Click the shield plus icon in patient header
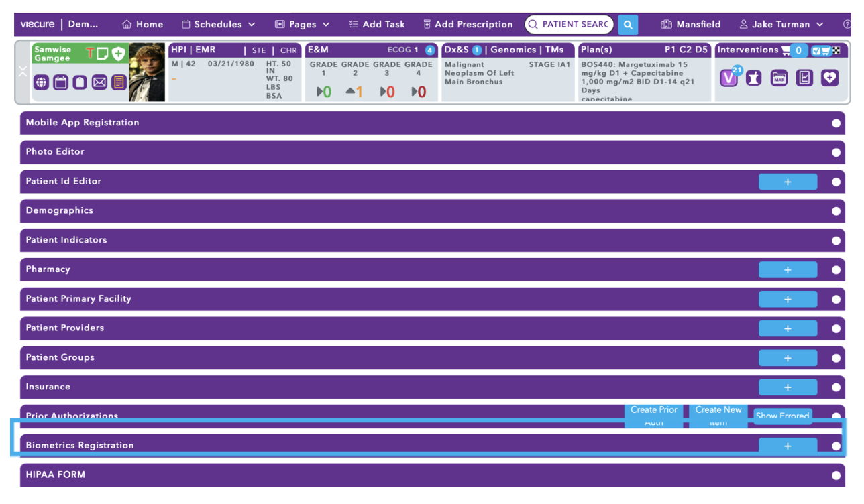The width and height of the screenshot is (864, 504). point(118,54)
